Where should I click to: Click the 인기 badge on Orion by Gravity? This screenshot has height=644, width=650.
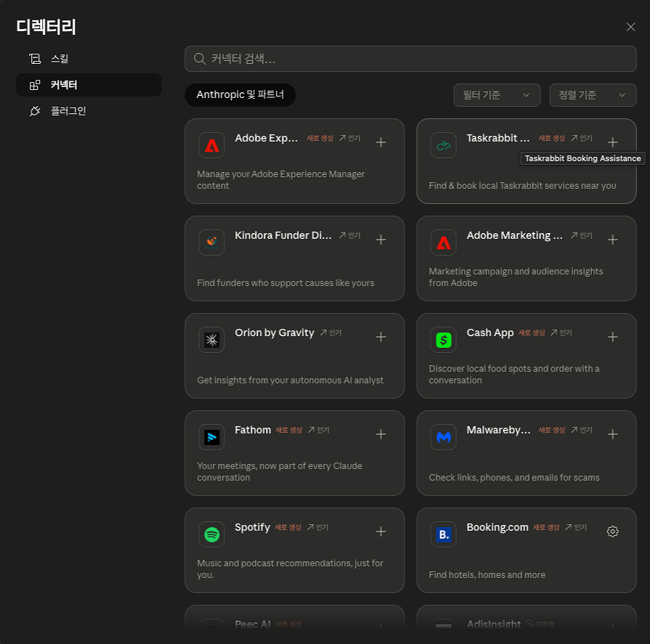click(x=330, y=333)
